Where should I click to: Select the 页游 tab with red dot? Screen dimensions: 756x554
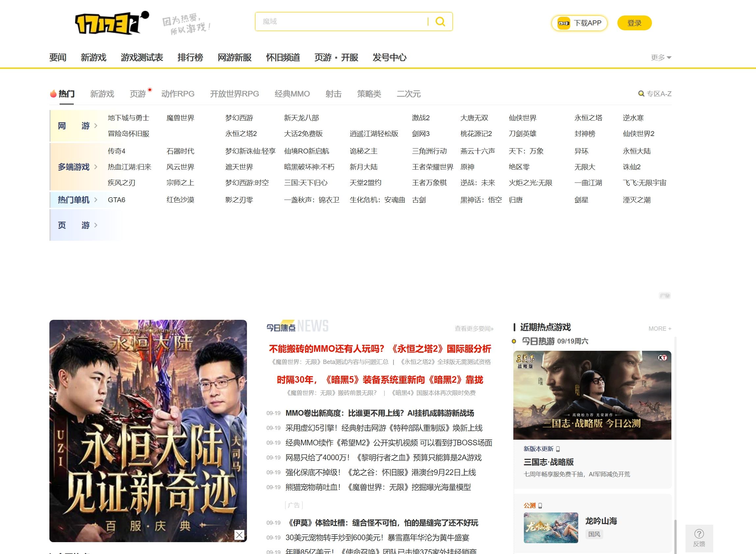click(x=138, y=94)
